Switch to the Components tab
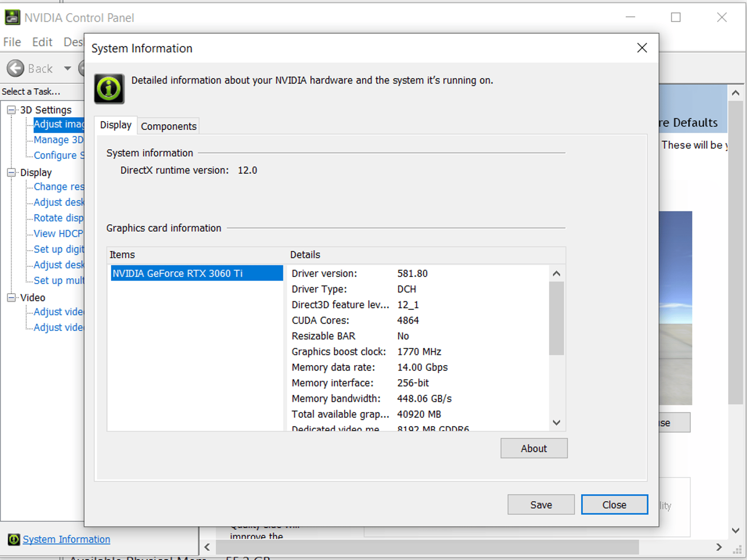 [x=169, y=126]
